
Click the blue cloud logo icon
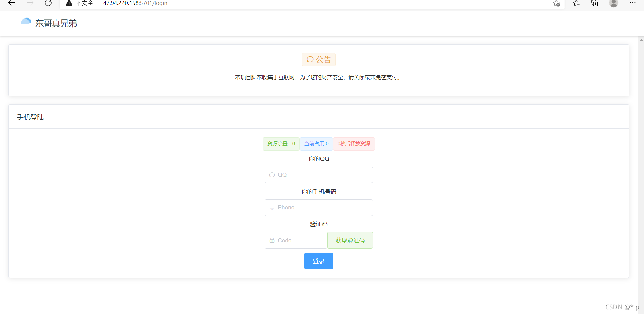click(26, 21)
